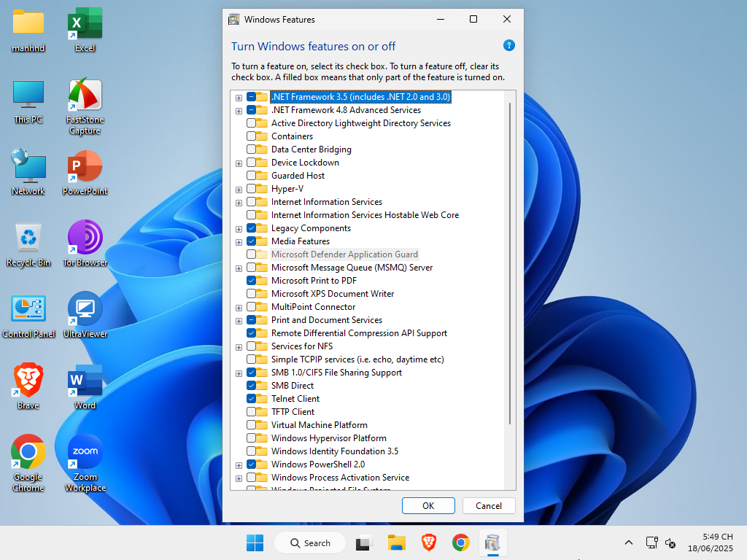This screenshot has height=560, width=747.
Task: Enable the Telnet Client checkbox
Action: pos(252,399)
